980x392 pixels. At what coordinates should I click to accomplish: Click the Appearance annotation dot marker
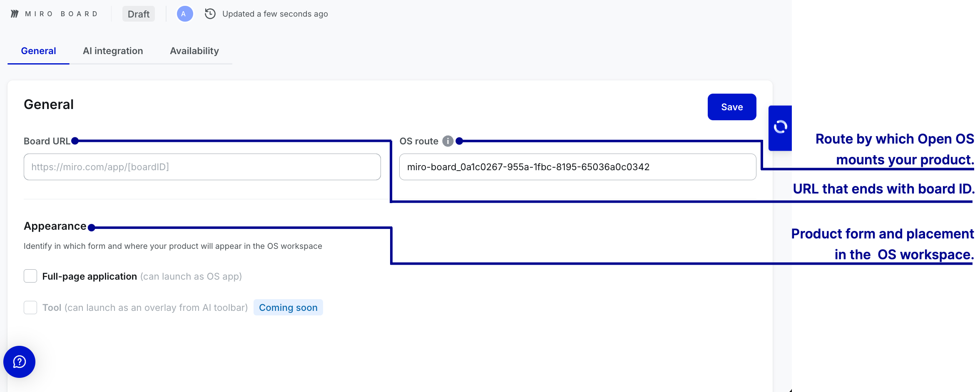pos(92,227)
